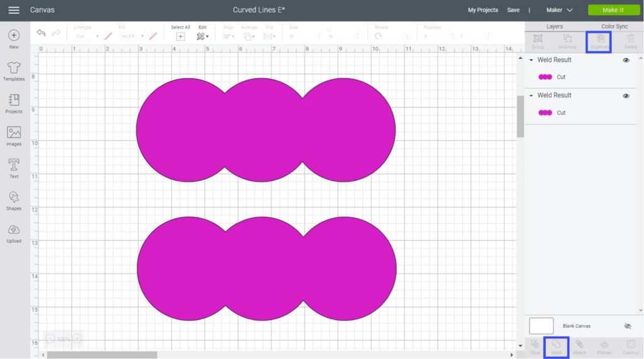644x359 pixels.
Task: Click the Blank Canvas color swatch
Action: (x=541, y=326)
